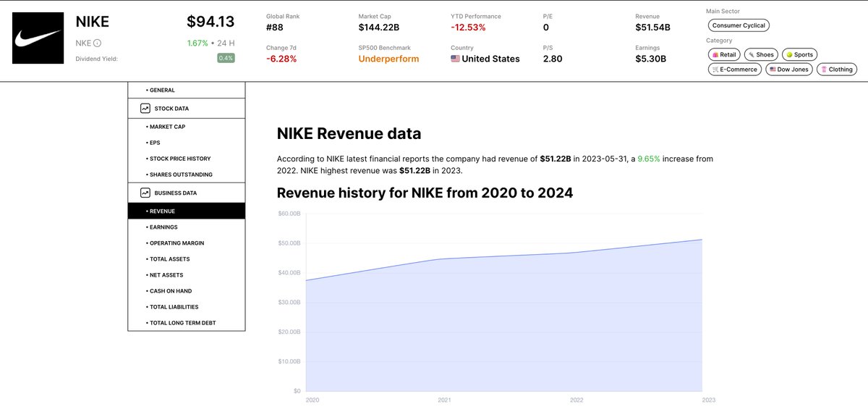Screen dimensions: 868x412
Task: Click the $94.13 stock price
Action: coord(210,22)
